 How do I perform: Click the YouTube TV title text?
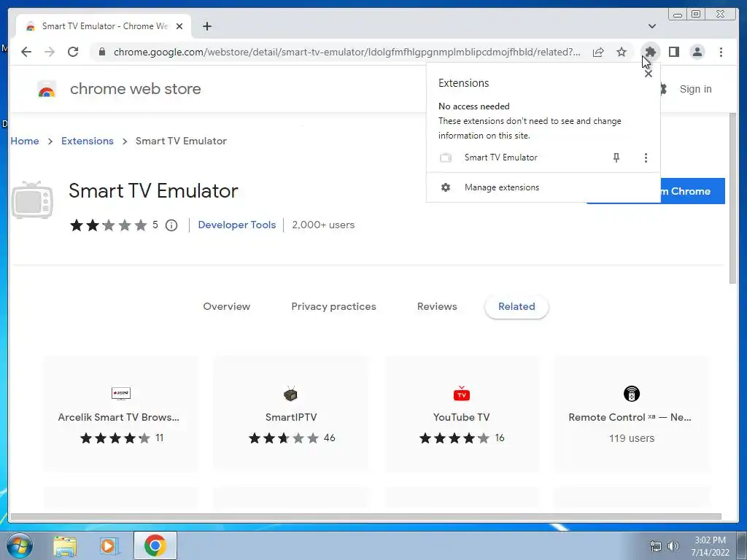pyautogui.click(x=461, y=417)
